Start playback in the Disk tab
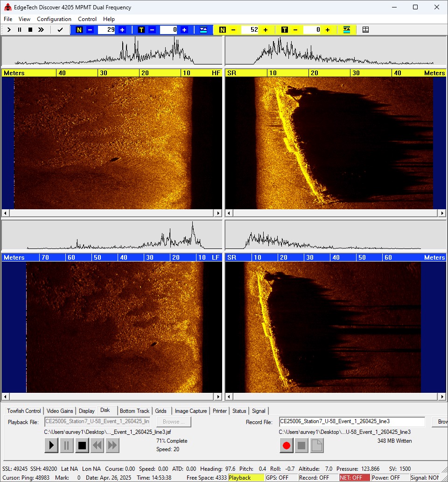Image resolution: width=448 pixels, height=482 pixels. (51, 446)
